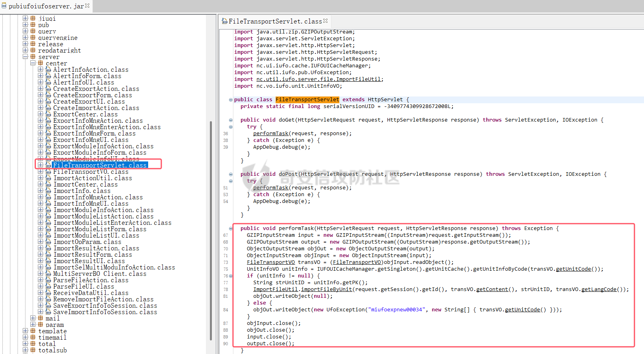The image size is (644, 354).
Task: Follow performTask link inside doGet
Action: point(271,134)
